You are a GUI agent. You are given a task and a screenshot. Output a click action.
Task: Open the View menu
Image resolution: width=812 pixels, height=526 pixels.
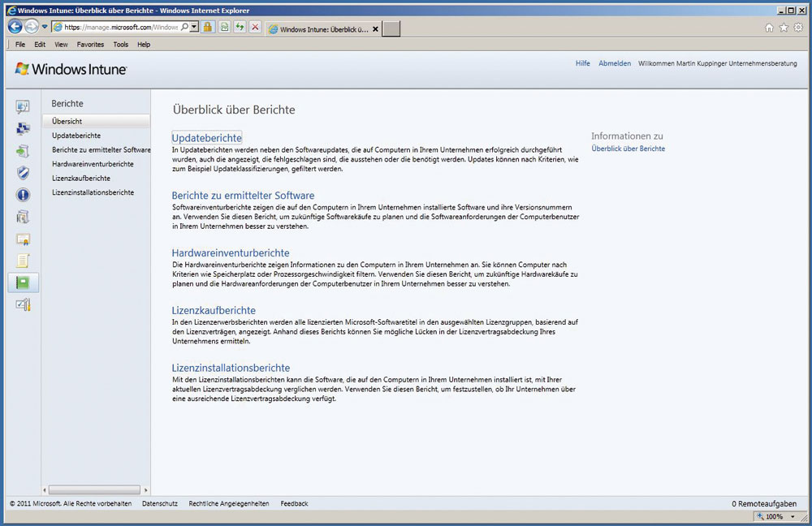pyautogui.click(x=61, y=45)
